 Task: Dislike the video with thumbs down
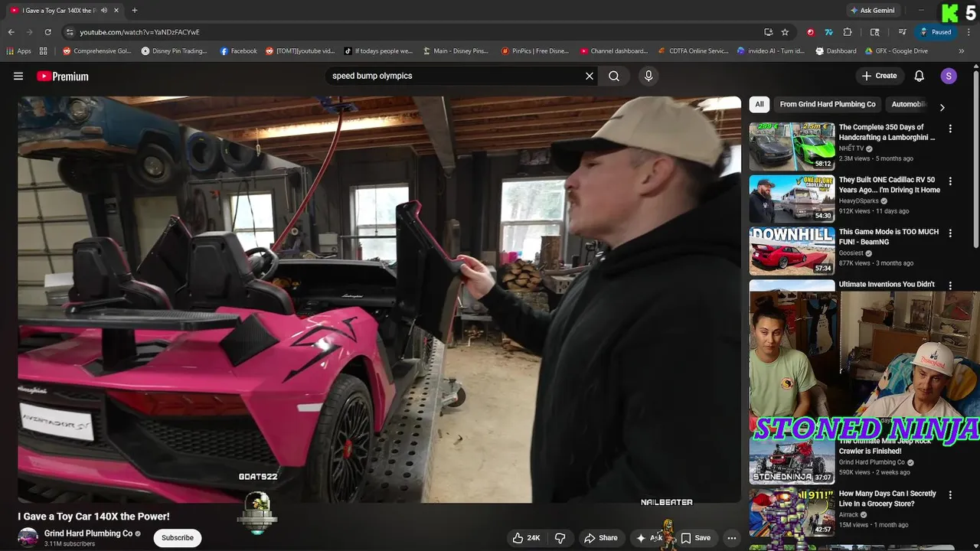pos(560,538)
